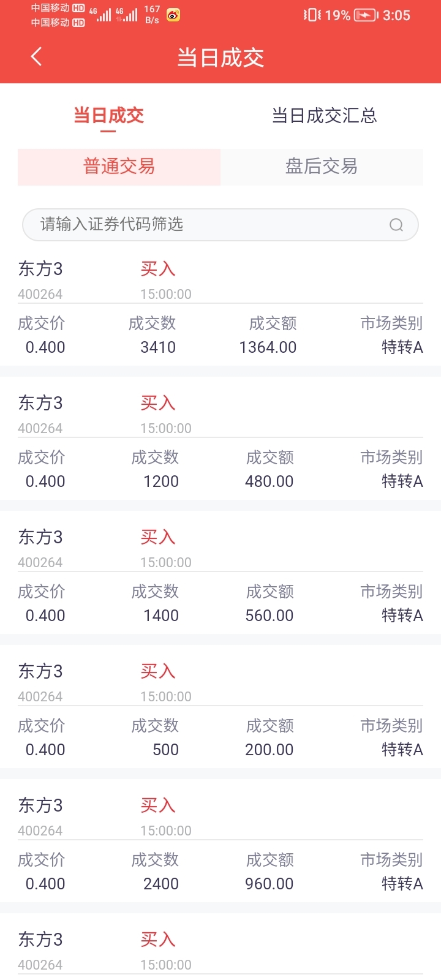Tap the back arrow in header
This screenshot has height=980, width=441.
(36, 57)
